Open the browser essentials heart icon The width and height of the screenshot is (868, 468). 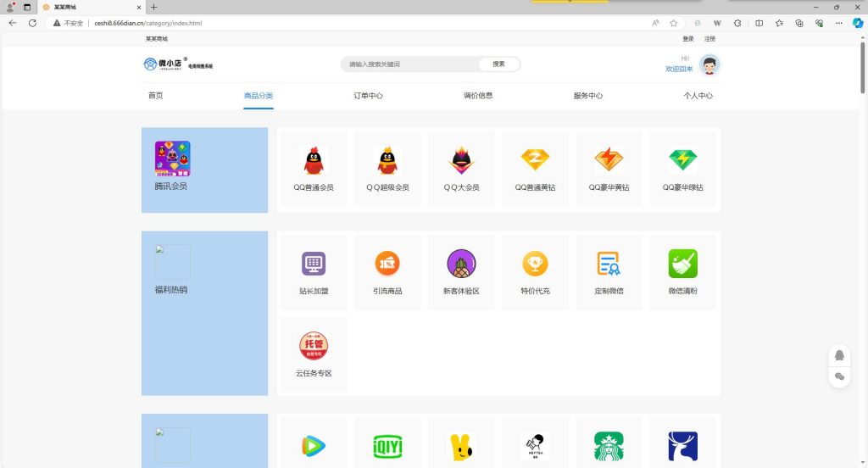(819, 23)
